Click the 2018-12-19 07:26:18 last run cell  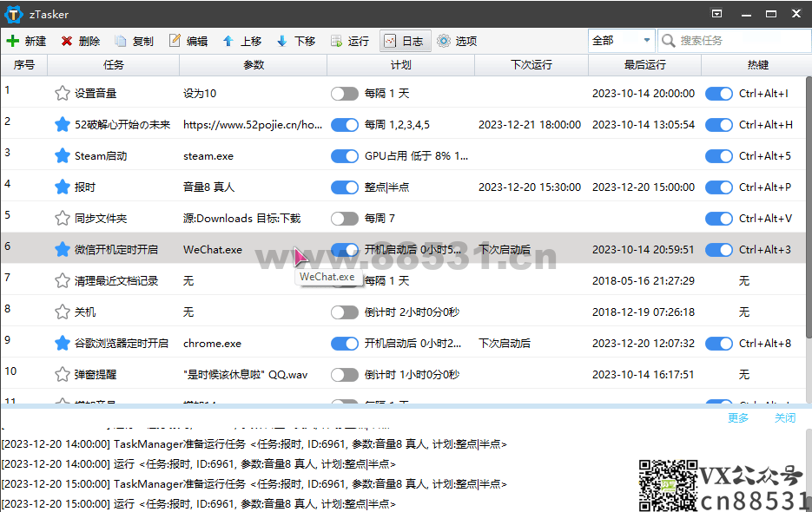click(644, 312)
